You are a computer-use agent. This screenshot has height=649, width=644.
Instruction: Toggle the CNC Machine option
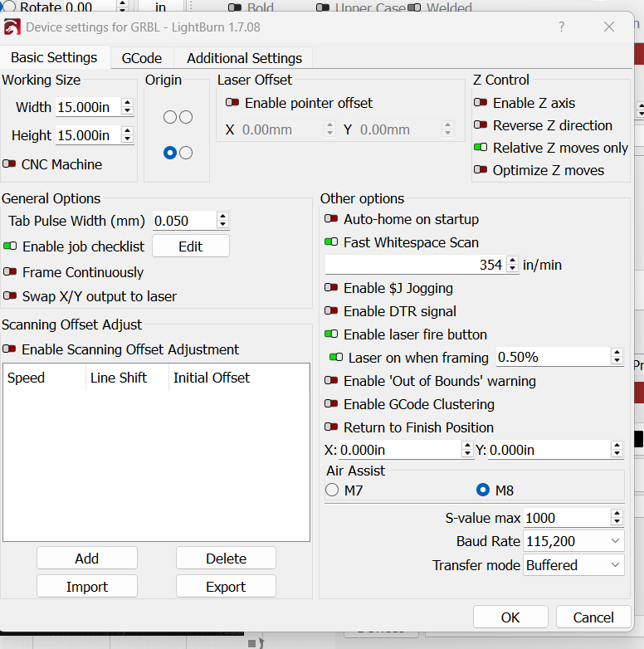click(9, 164)
